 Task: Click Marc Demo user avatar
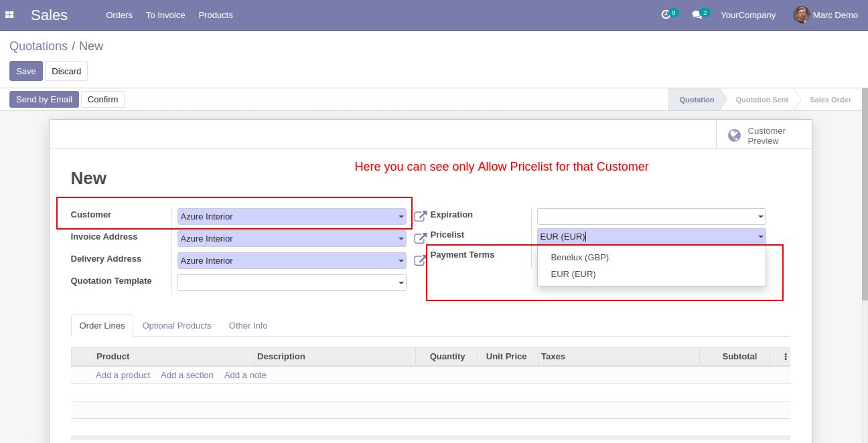click(x=801, y=15)
